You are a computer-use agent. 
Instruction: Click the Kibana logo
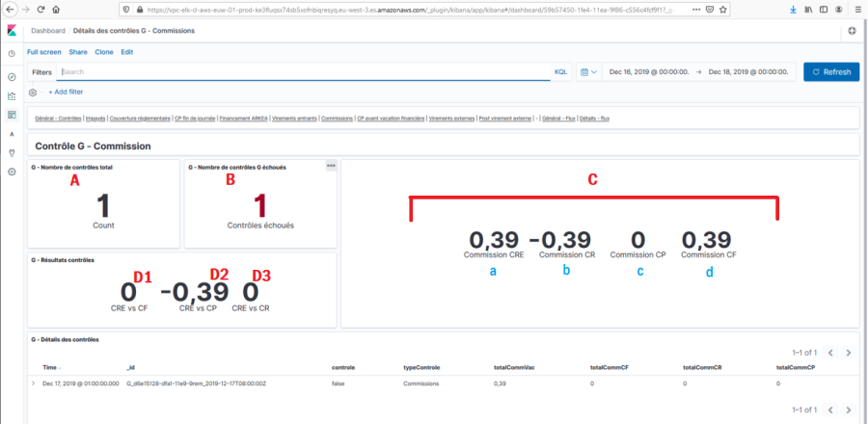(12, 31)
